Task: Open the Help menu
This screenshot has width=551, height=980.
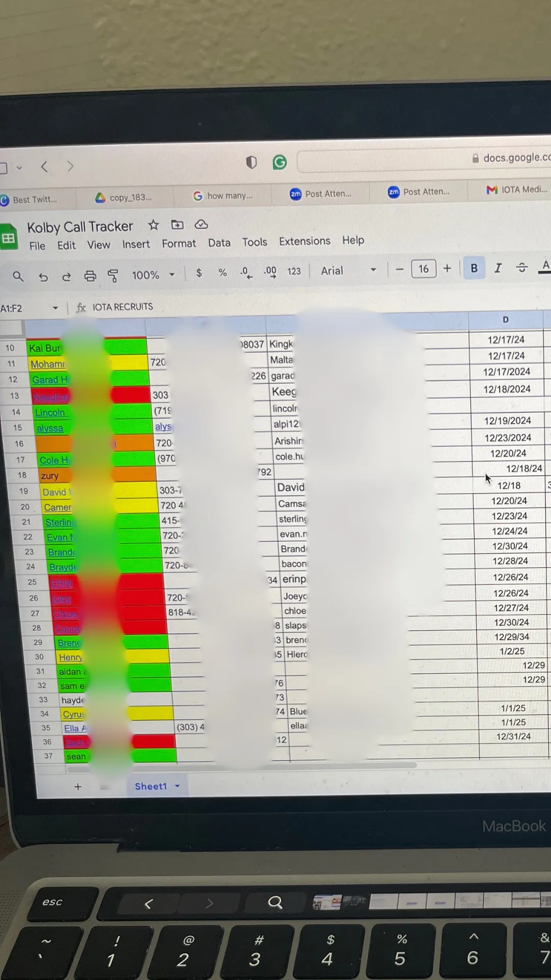Action: click(353, 240)
